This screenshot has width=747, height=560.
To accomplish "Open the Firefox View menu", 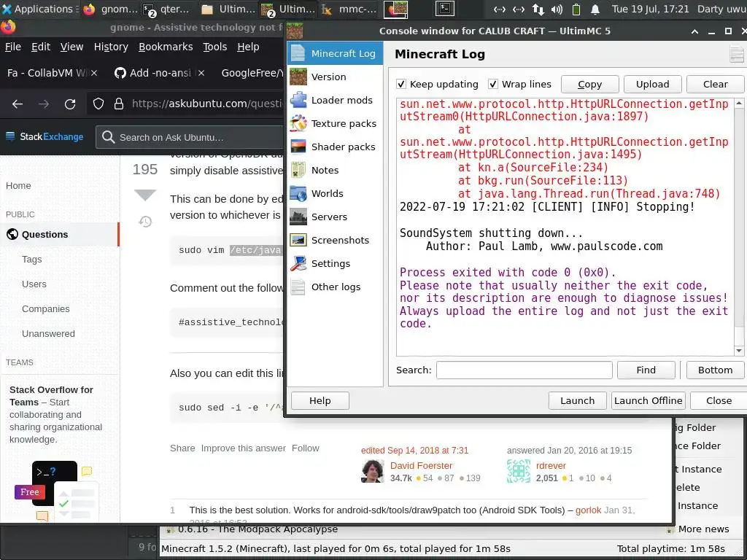I will click(x=72, y=47).
